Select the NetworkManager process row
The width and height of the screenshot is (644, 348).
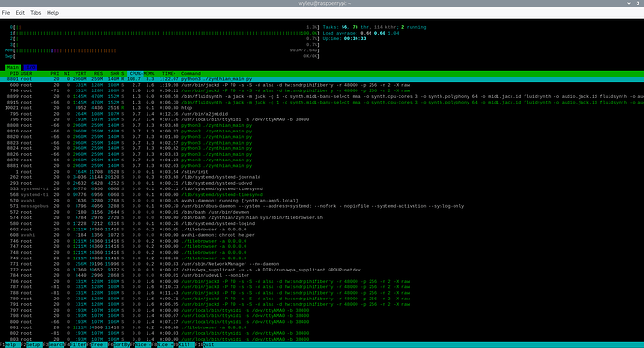point(322,264)
